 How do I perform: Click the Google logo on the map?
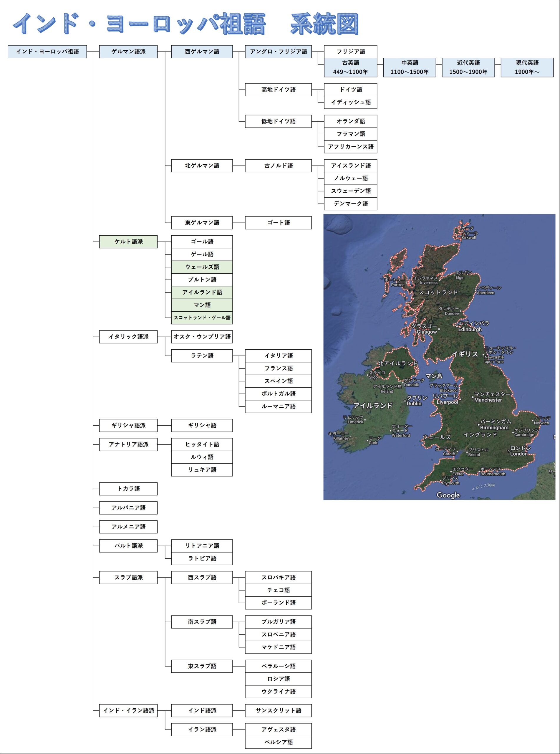pyautogui.click(x=448, y=495)
